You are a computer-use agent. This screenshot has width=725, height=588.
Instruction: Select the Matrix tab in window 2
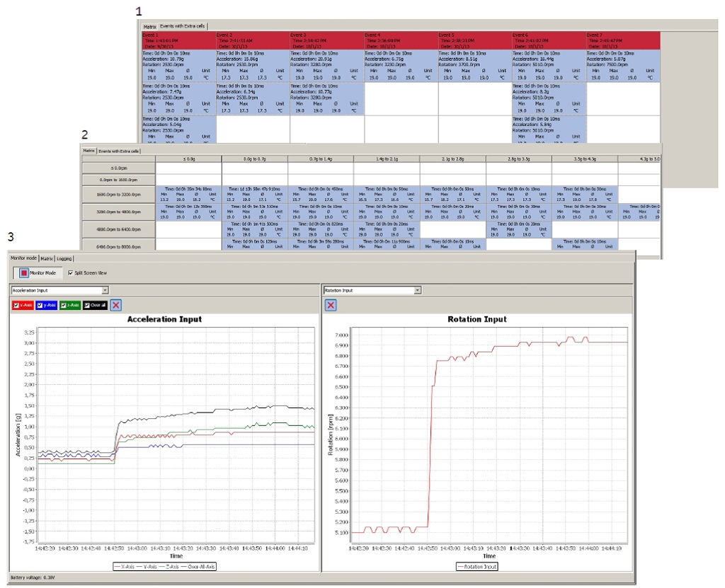click(x=89, y=151)
